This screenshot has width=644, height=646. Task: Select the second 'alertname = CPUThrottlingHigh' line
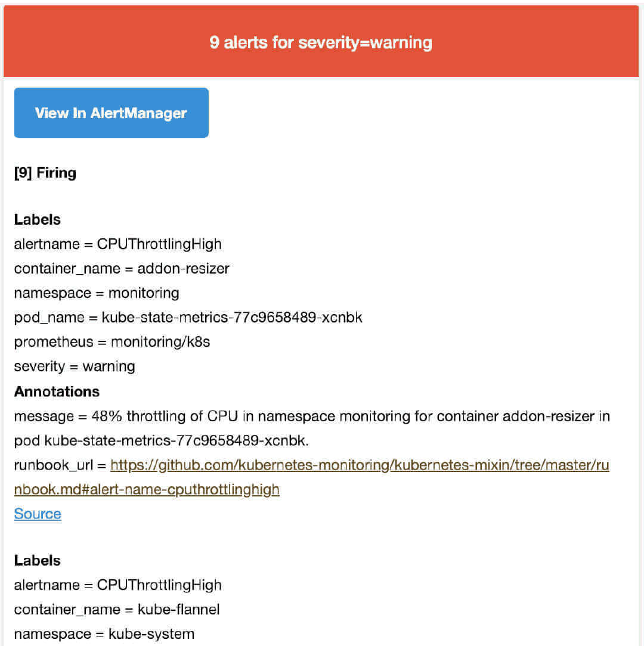[118, 585]
